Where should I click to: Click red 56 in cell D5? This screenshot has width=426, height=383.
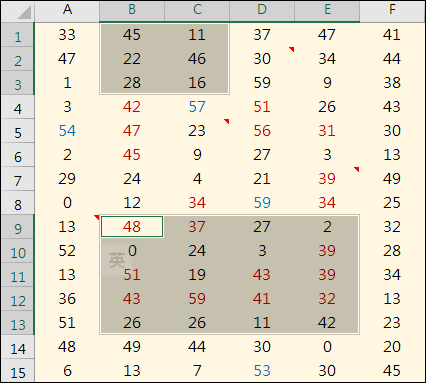[262, 131]
